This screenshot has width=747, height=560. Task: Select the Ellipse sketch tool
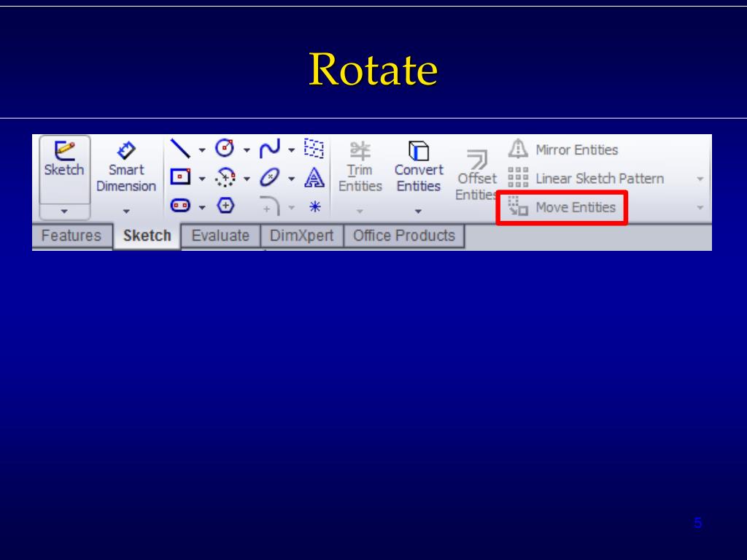click(270, 177)
